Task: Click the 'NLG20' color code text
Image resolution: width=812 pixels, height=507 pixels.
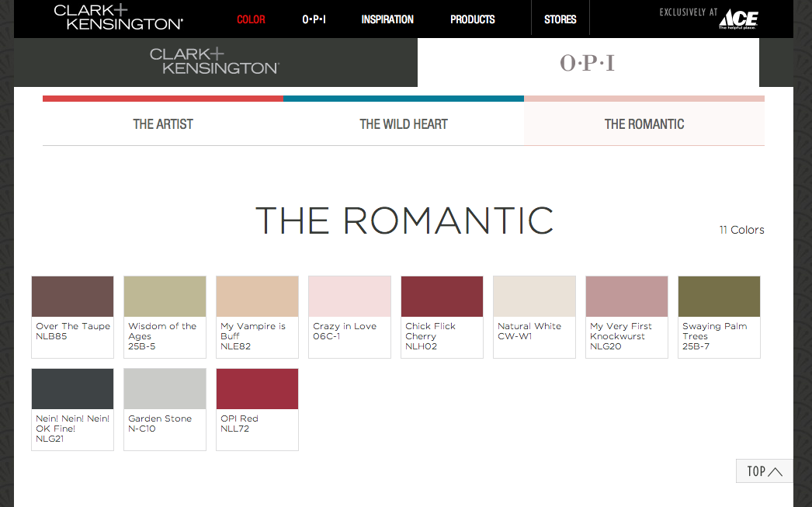Action: 606,346
